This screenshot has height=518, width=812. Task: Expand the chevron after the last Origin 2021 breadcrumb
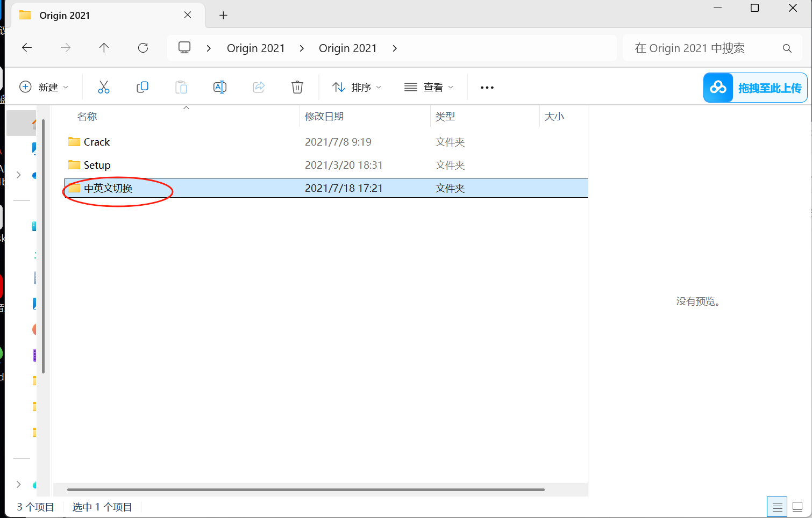click(x=395, y=48)
